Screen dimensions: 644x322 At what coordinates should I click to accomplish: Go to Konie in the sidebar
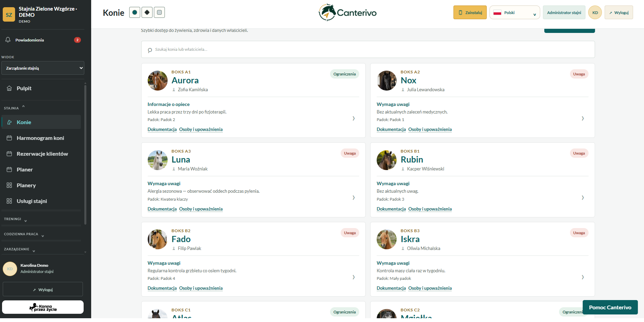tap(41, 122)
